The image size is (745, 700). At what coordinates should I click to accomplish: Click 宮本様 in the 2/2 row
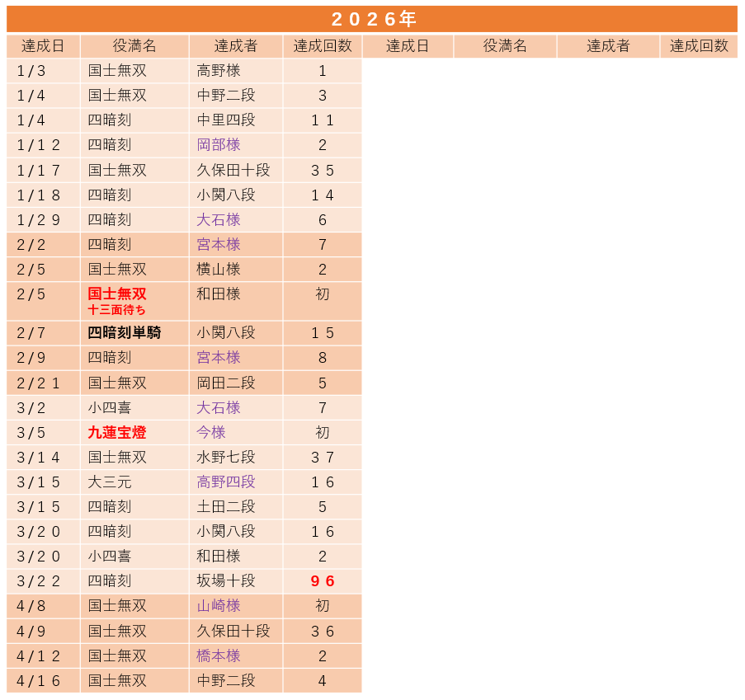click(x=219, y=245)
